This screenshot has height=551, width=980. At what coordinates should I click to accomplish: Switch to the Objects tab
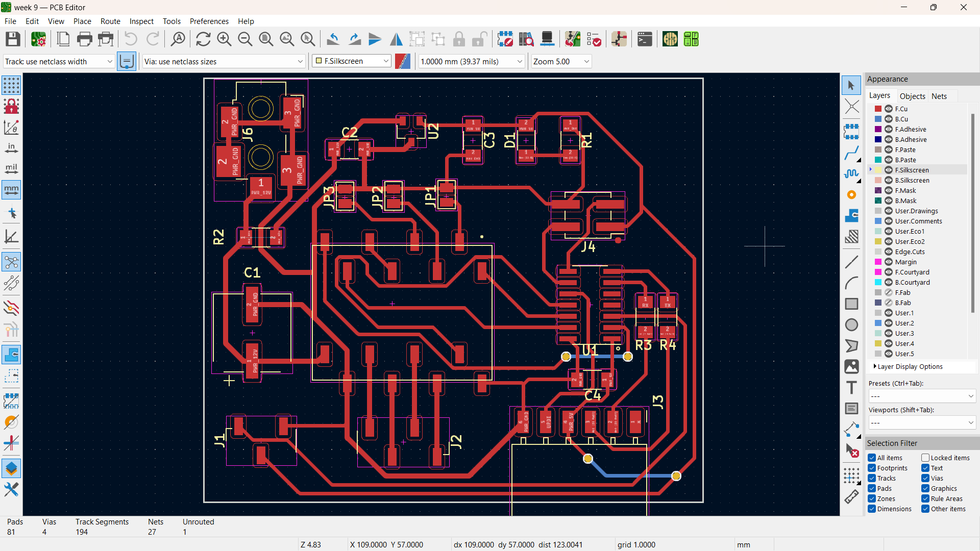point(912,96)
